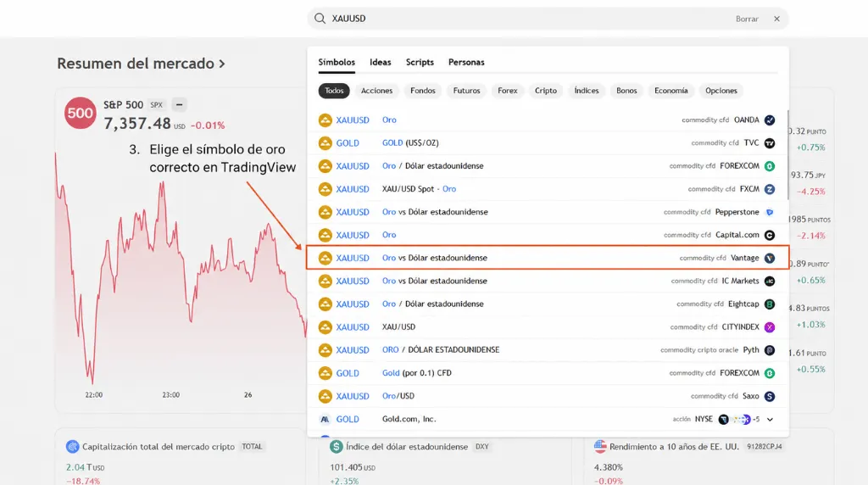This screenshot has width=868, height=485.
Task: Select Gold.com, Inc. NYSE result
Action: click(x=547, y=419)
